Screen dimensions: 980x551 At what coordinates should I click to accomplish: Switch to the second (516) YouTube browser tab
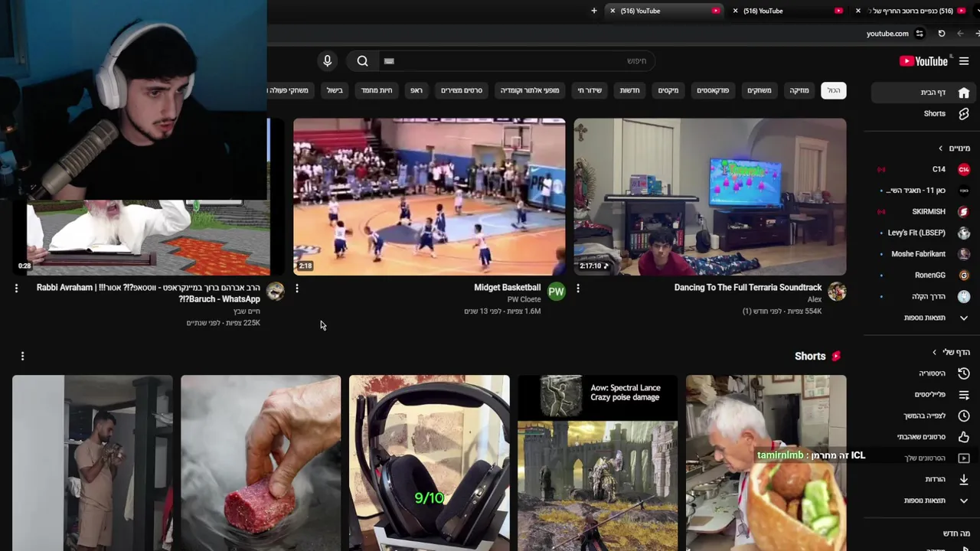pos(789,11)
